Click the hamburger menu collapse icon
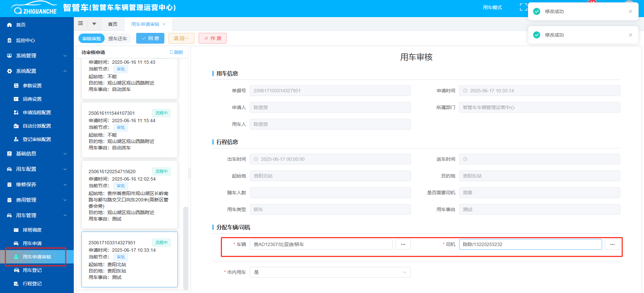The height and width of the screenshot is (293, 644). click(80, 23)
